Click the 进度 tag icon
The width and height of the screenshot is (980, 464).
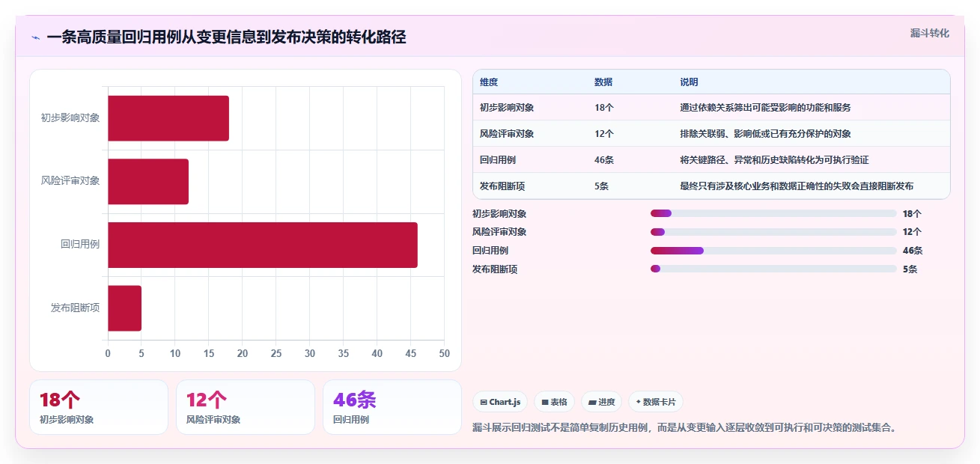[592, 403]
